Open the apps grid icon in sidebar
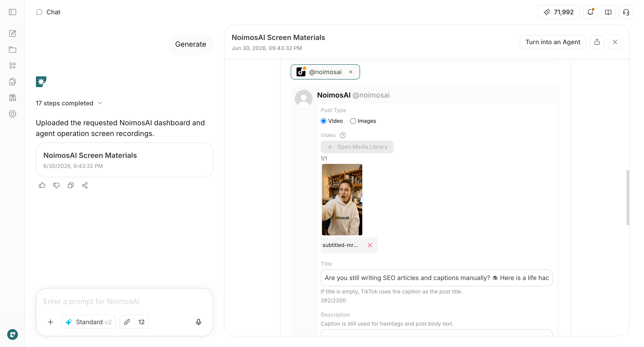644x347 pixels. click(13, 66)
